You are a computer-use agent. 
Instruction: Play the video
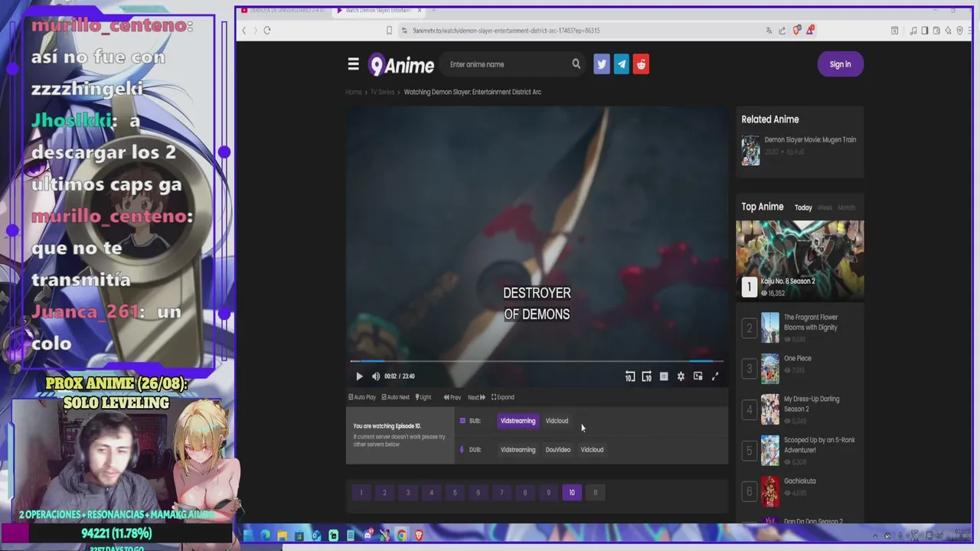[x=359, y=376]
